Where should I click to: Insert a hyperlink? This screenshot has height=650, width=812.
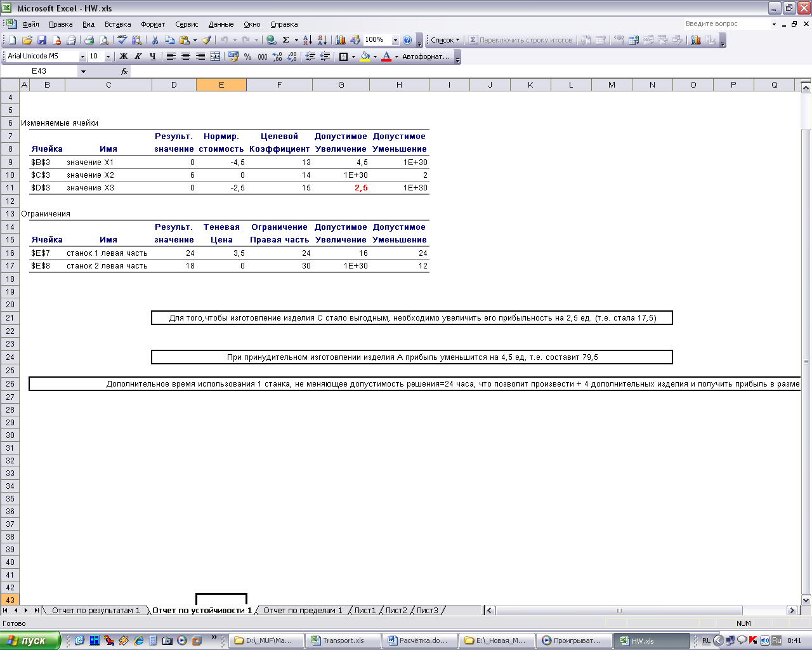click(x=271, y=40)
